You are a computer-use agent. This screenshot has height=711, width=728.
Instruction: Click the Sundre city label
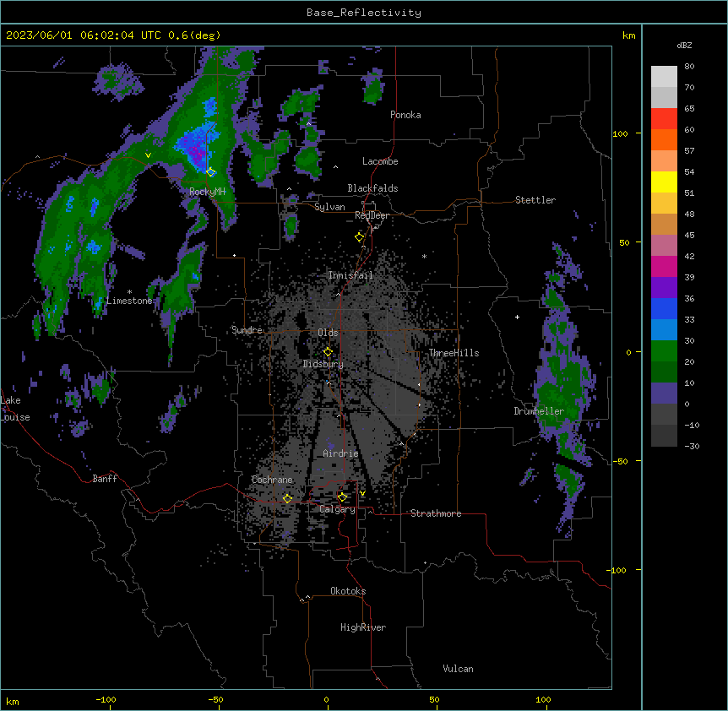point(247,330)
